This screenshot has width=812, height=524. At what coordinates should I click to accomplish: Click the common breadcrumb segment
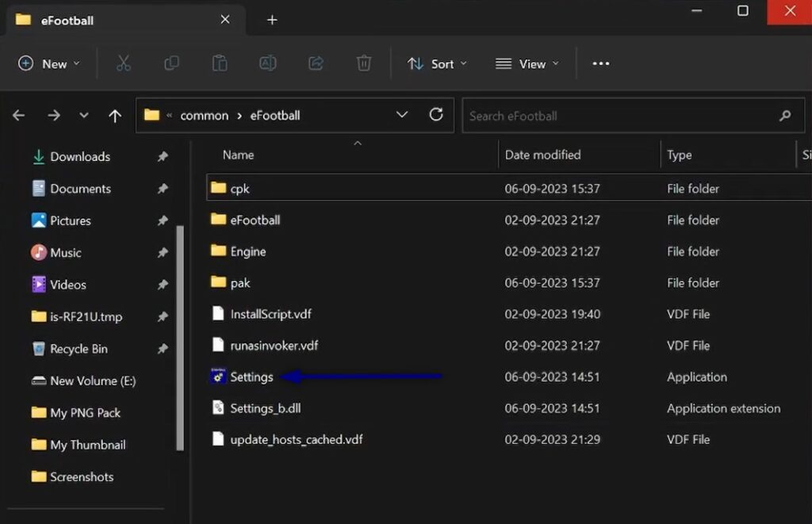coord(204,116)
